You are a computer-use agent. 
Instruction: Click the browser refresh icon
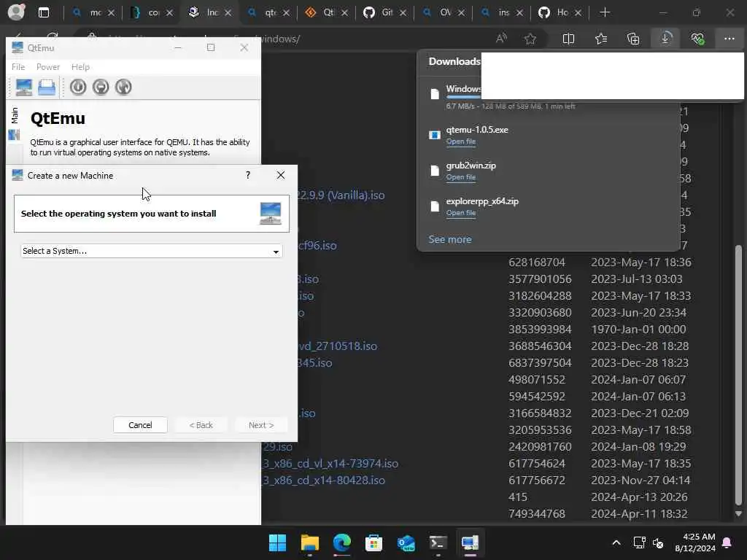click(x=53, y=37)
